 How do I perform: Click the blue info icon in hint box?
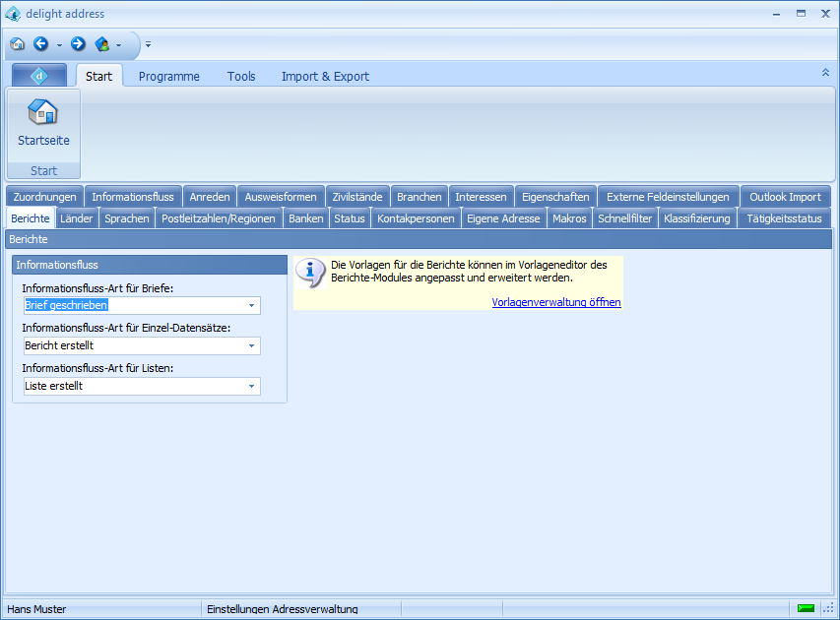pyautogui.click(x=310, y=273)
